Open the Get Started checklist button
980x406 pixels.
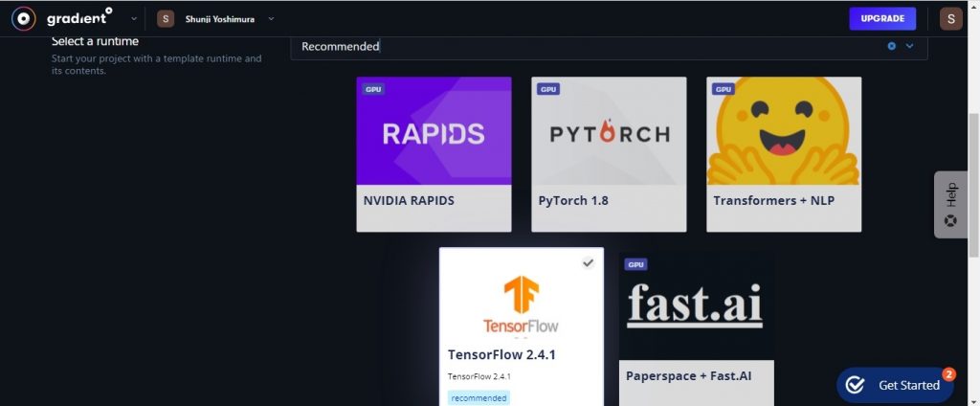pos(895,385)
